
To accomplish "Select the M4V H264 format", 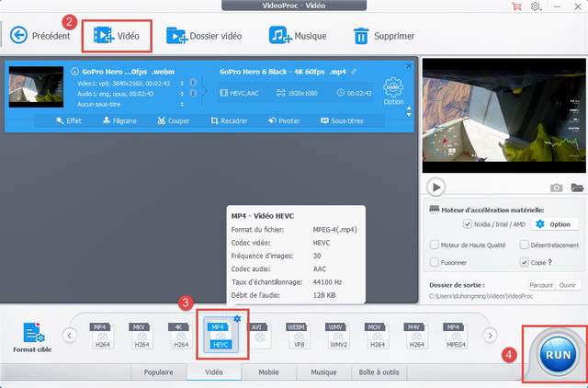I will click(x=416, y=335).
